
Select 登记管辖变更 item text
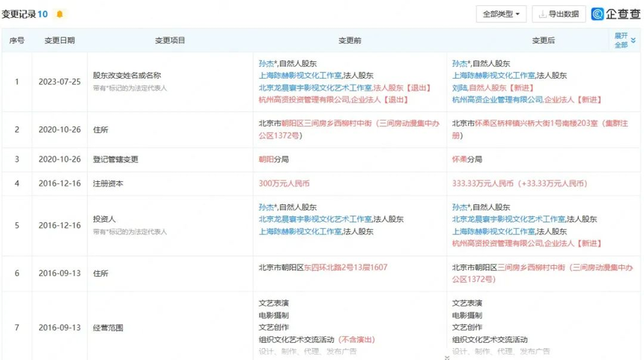click(x=115, y=159)
